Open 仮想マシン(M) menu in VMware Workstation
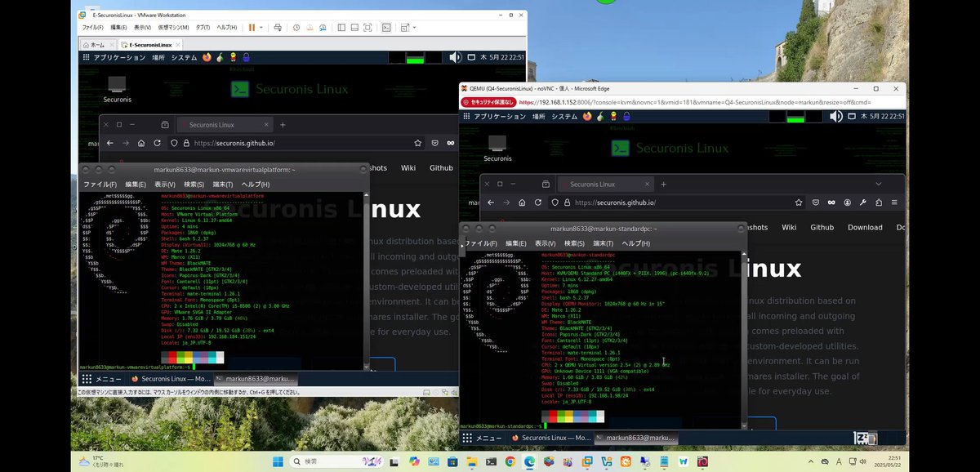The height and width of the screenshot is (472, 980). click(x=172, y=27)
